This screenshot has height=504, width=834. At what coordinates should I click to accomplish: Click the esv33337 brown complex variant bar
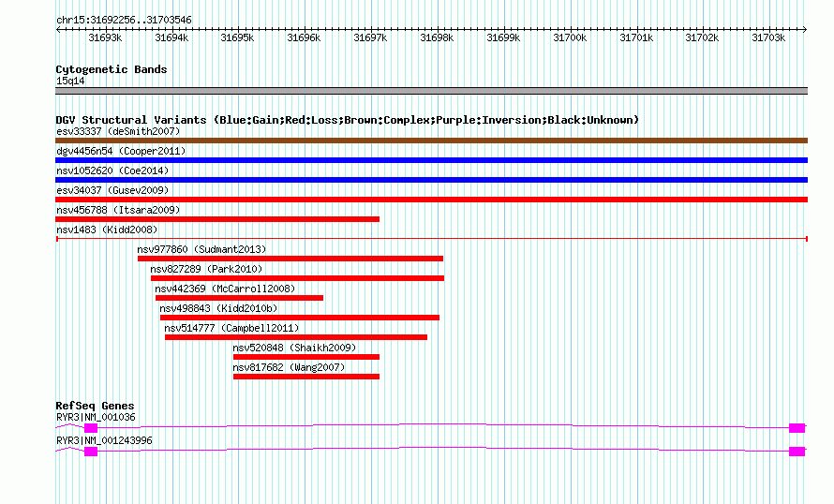tap(431, 141)
